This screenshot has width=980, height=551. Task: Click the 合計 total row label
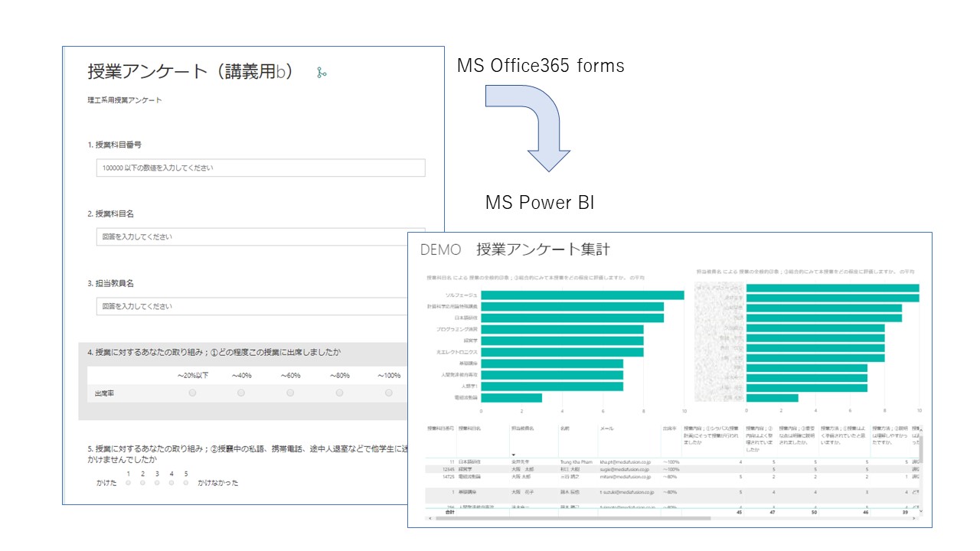(450, 512)
